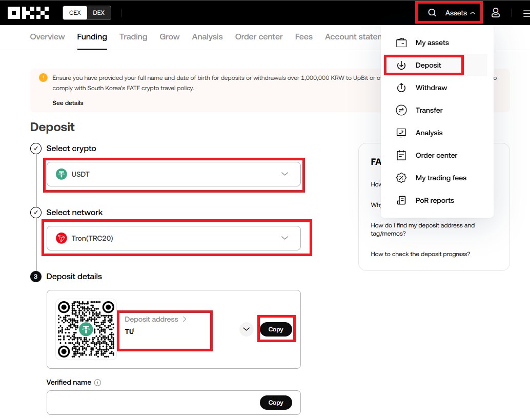
Task: Click the percent badge icon beside My trading fees
Action: tap(401, 178)
